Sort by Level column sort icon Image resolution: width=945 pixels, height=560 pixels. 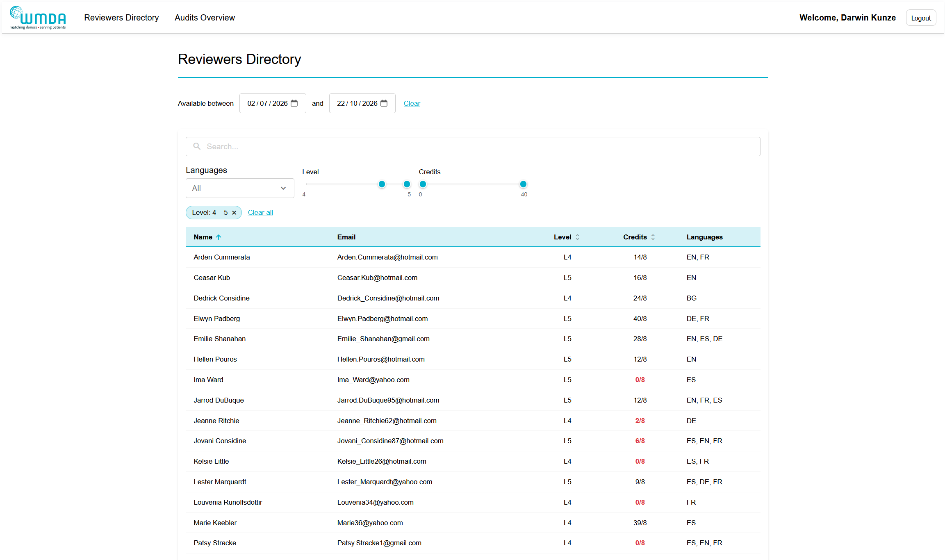(x=578, y=237)
